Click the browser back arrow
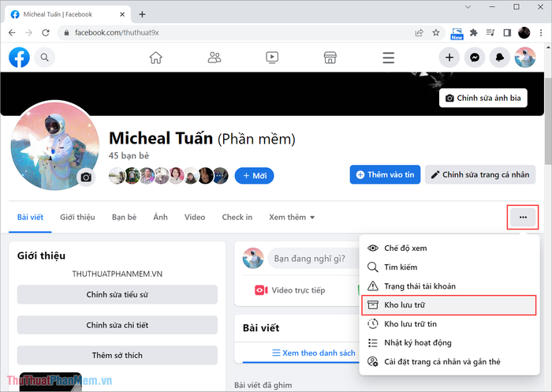The height and width of the screenshot is (392, 552). point(12,33)
